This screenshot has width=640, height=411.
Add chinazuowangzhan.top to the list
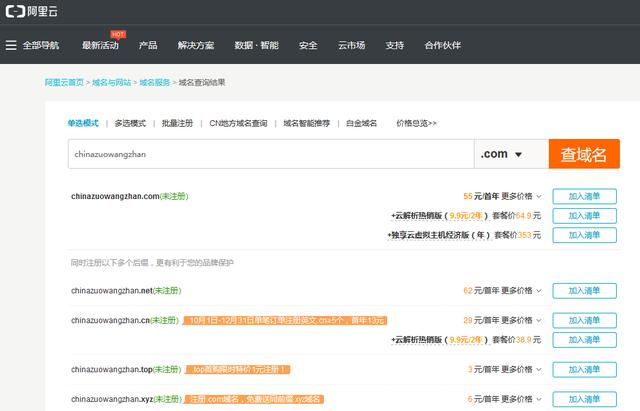click(x=584, y=370)
